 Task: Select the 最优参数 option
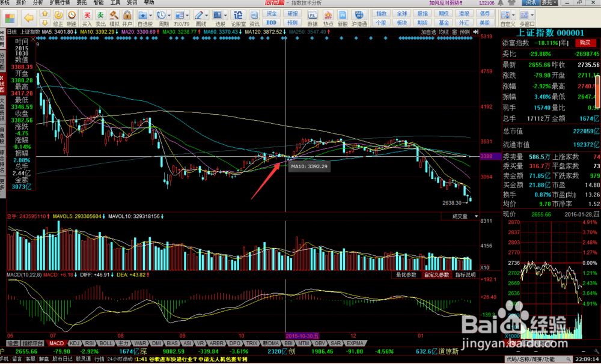point(406,275)
